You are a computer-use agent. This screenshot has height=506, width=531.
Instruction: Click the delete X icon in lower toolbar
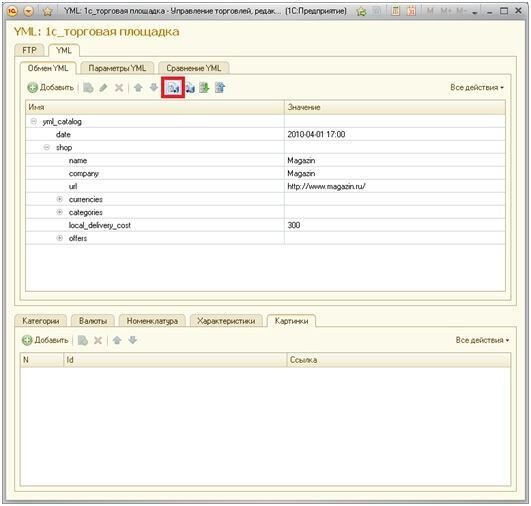[98, 340]
